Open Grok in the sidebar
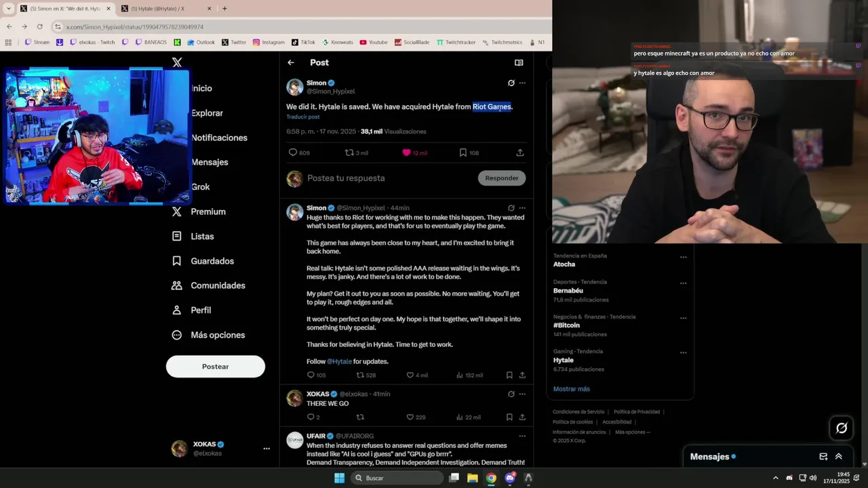This screenshot has height=488, width=868. pos(201,187)
